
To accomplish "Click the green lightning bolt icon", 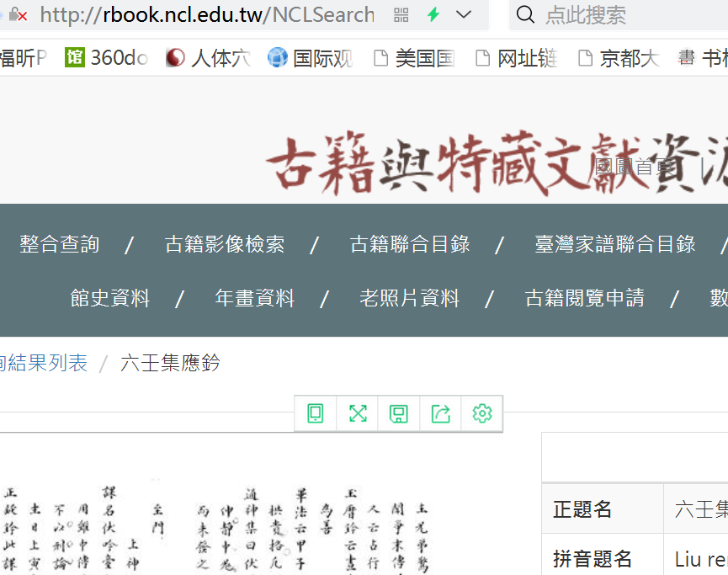I will tap(433, 14).
